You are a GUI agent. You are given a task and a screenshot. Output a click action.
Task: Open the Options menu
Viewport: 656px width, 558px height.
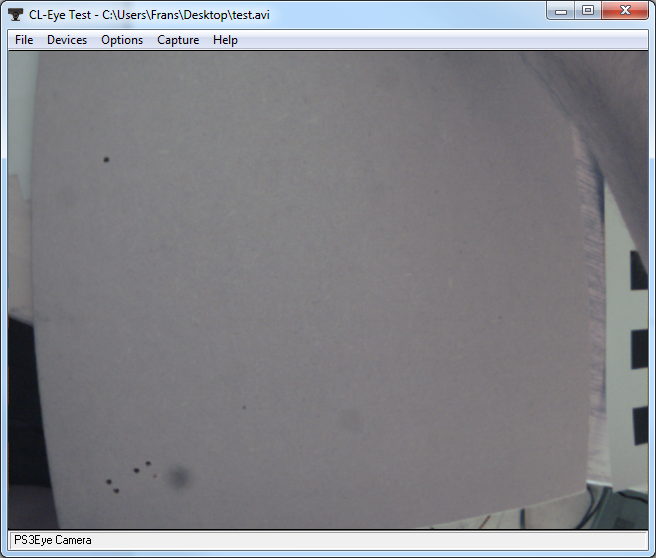(122, 40)
